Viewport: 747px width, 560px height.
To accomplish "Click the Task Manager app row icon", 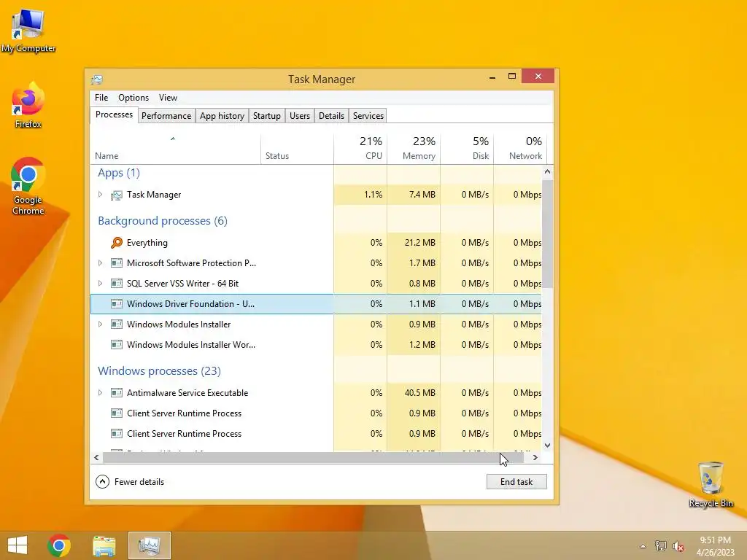I will [116, 195].
